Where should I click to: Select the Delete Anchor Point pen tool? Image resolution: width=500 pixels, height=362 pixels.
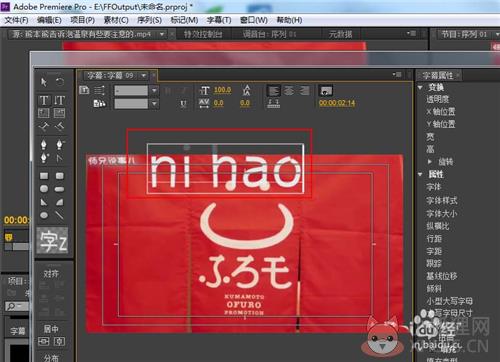[x=60, y=144]
